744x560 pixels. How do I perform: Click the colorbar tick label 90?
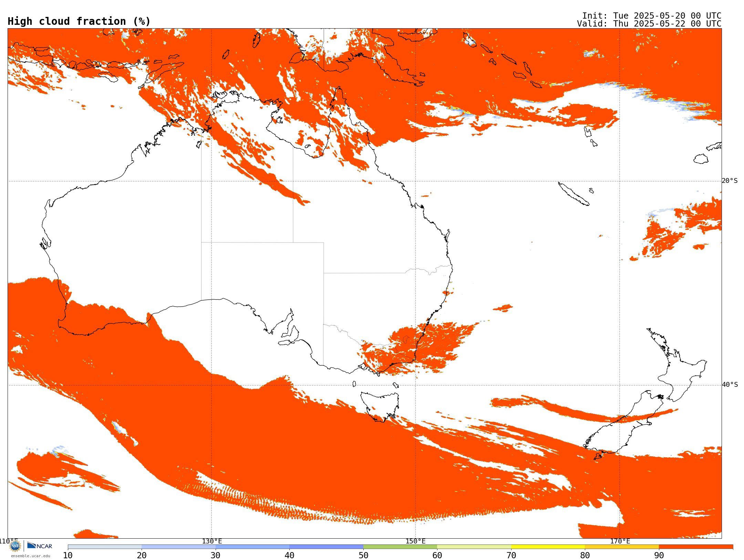point(659,555)
